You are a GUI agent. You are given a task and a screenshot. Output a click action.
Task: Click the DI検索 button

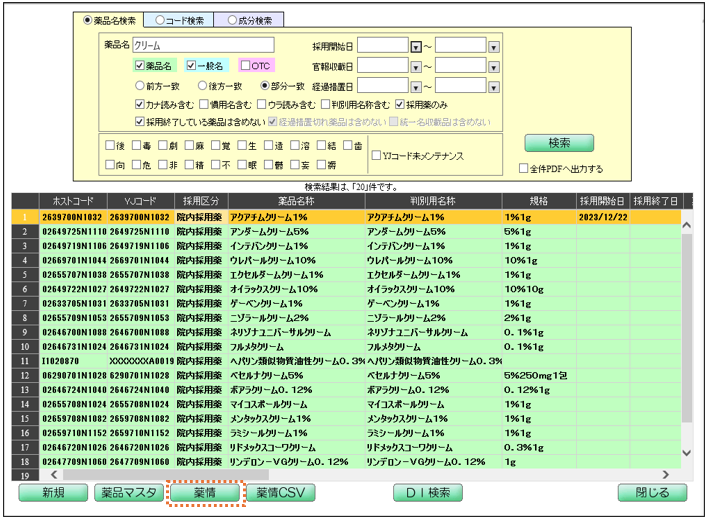click(427, 493)
